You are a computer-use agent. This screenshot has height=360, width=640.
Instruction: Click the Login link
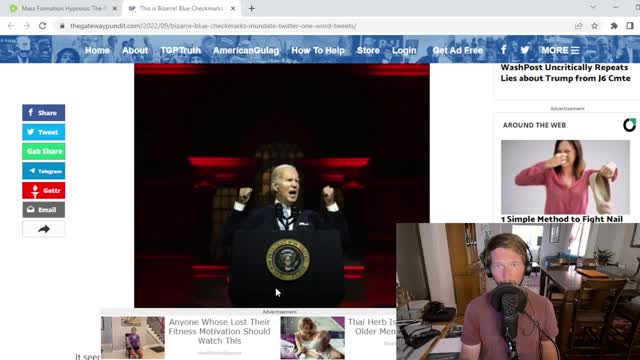[x=404, y=50]
